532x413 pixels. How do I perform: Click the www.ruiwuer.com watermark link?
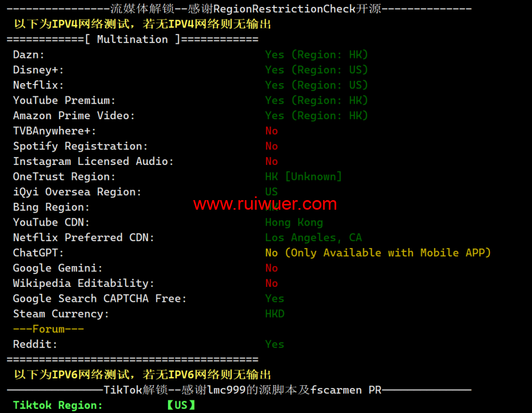click(x=265, y=204)
